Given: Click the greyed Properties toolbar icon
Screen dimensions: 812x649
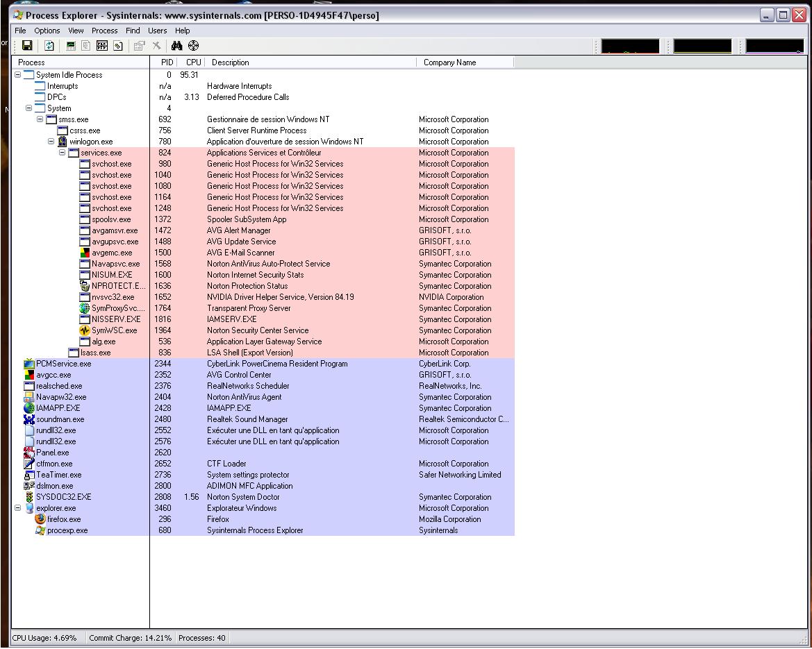Looking at the screenshot, I should coord(139,46).
